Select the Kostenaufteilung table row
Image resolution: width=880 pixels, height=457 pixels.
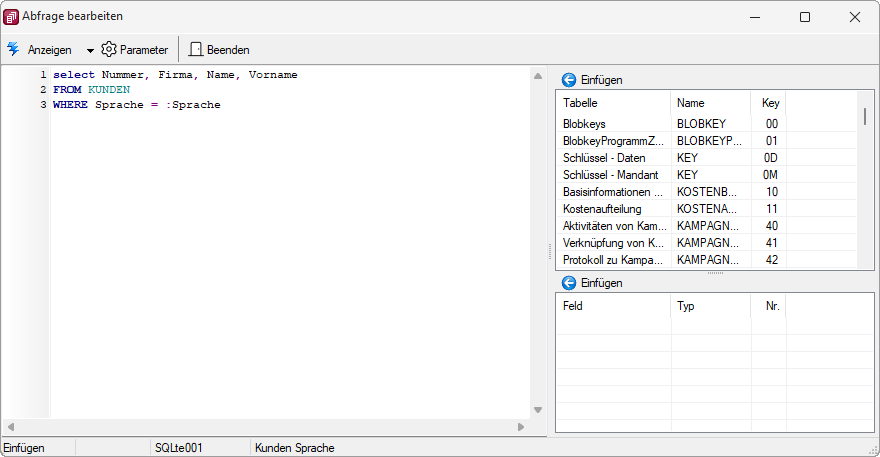707,209
